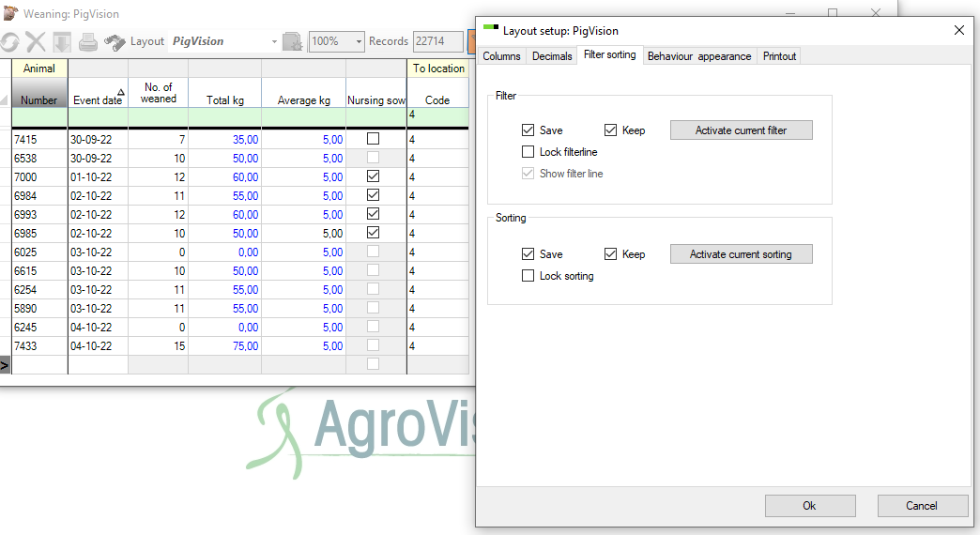
Task: Click Total kg 75,00 cell
Action: 225,345
